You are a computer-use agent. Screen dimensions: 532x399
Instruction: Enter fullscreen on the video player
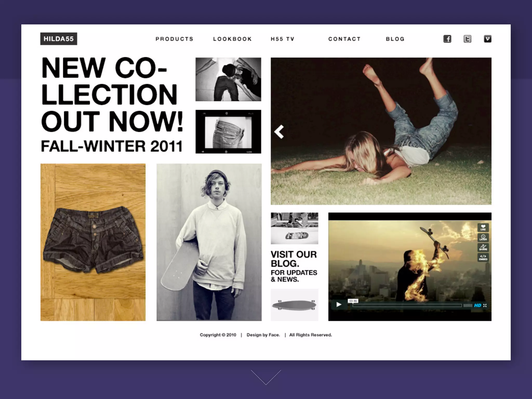pos(485,305)
